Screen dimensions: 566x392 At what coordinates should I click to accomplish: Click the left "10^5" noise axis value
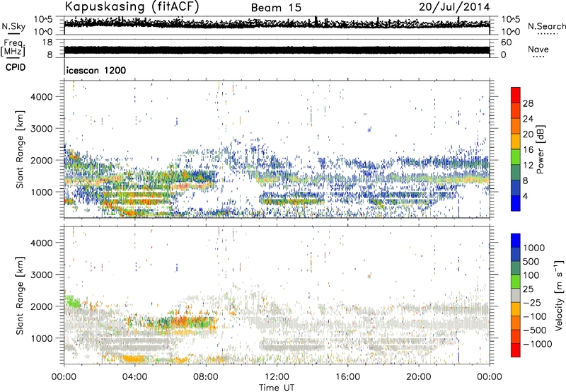(x=43, y=19)
